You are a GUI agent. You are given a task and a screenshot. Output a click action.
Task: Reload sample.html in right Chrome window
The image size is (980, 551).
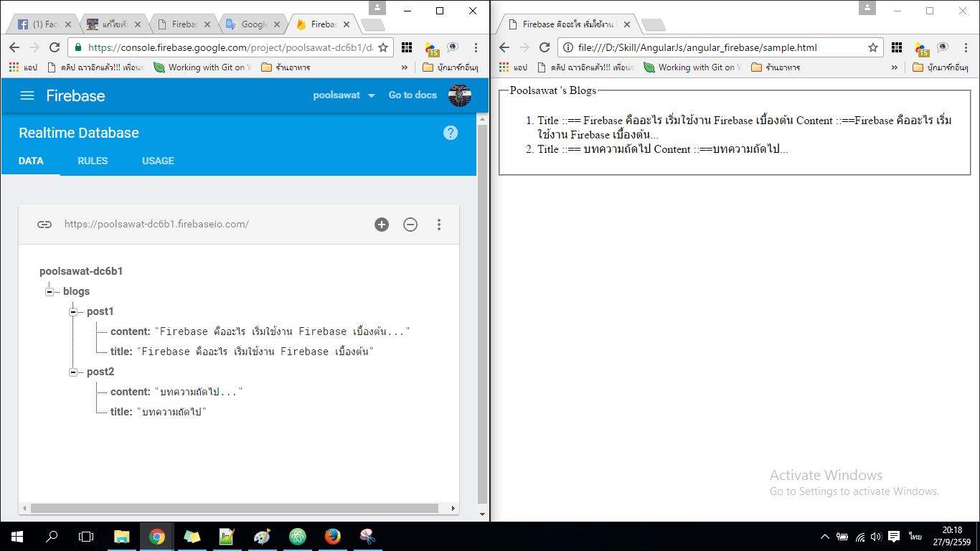point(545,47)
